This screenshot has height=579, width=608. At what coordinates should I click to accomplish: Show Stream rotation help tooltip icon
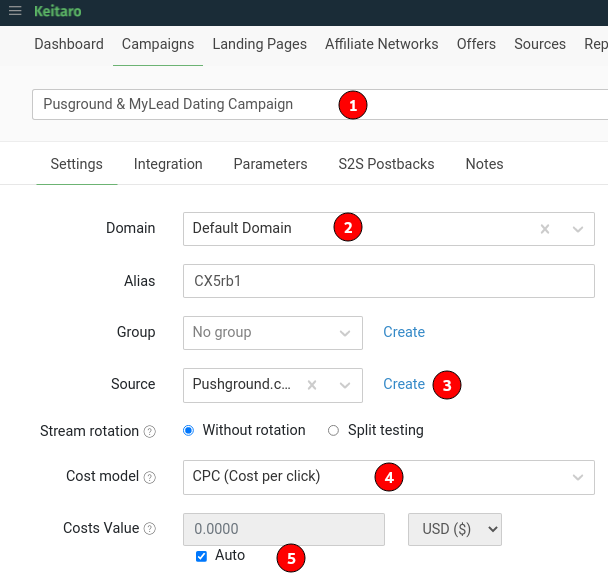click(150, 431)
